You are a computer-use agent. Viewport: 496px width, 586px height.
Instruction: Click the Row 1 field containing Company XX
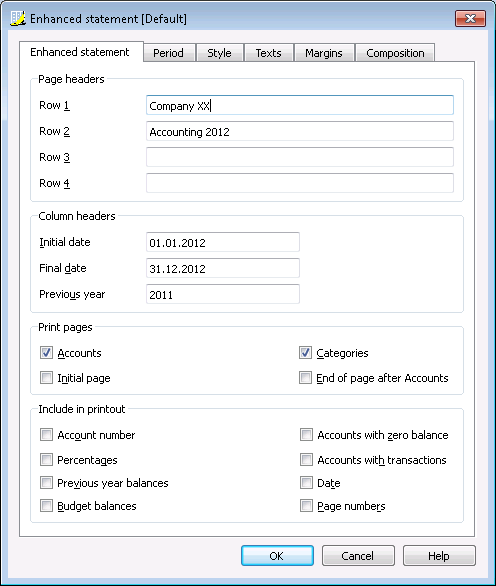click(x=300, y=105)
